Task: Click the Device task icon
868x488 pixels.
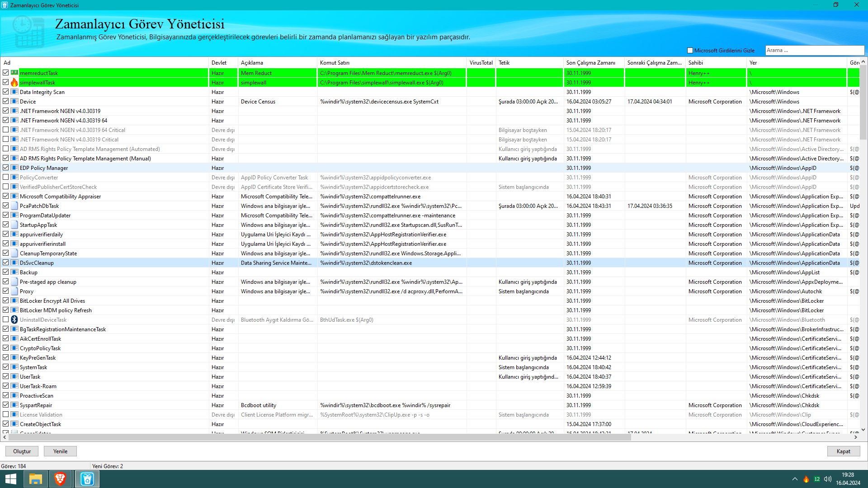Action: point(14,101)
